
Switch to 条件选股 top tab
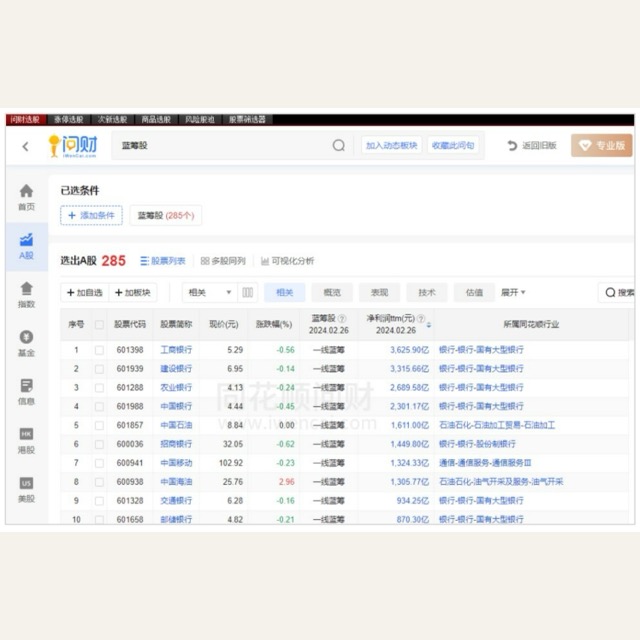pos(69,119)
